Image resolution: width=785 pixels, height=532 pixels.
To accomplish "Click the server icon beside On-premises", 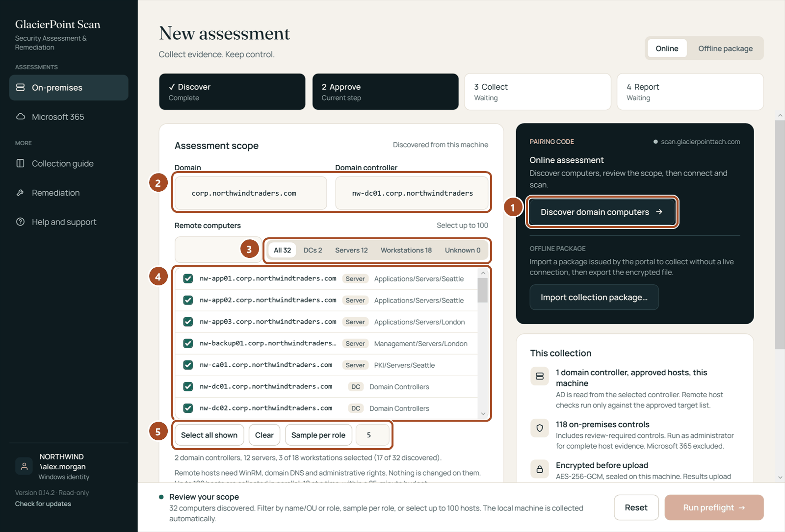I will point(21,87).
